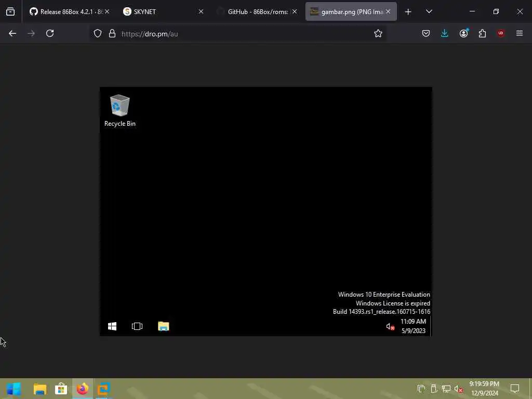532x399 pixels.
Task: Close the gambar.png tab
Action: click(x=388, y=11)
